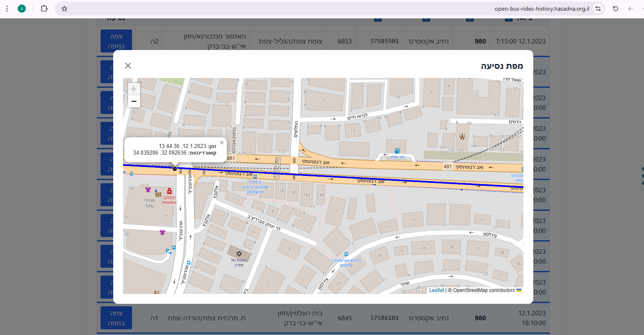Select the black route point marker

click(175, 169)
